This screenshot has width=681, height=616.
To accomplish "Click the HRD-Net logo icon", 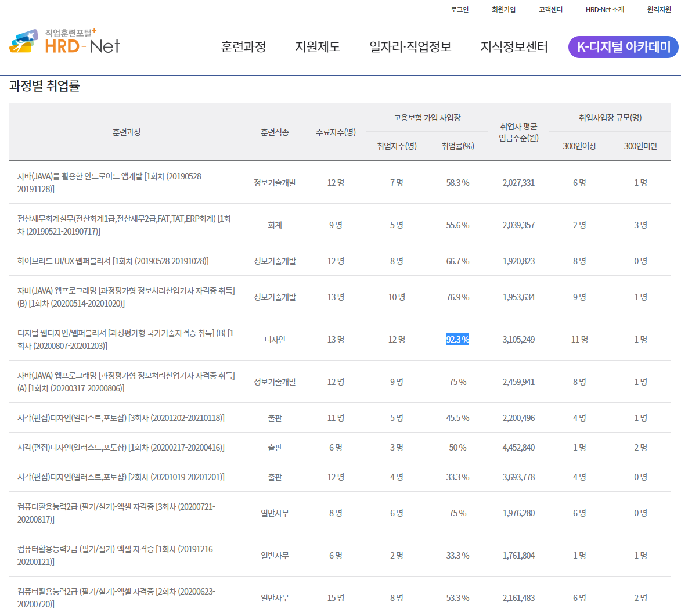I will (64, 42).
